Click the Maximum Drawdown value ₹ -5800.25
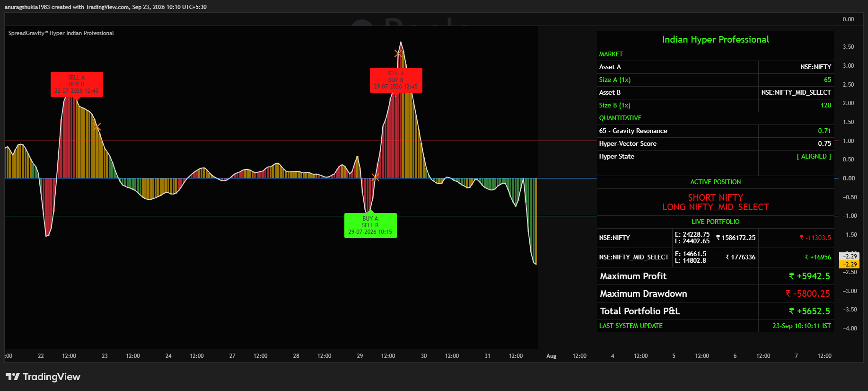This screenshot has height=391, width=868. click(807, 293)
